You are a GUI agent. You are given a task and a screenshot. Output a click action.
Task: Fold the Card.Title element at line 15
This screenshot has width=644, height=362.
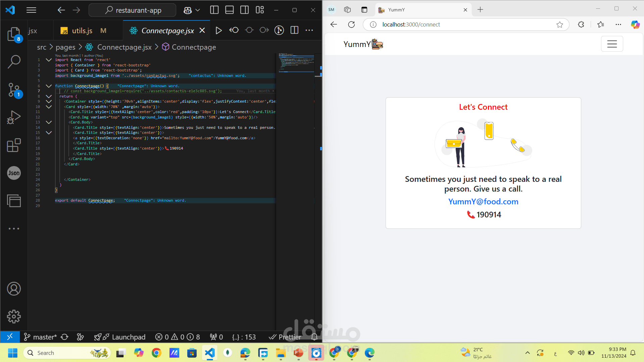coord(49,133)
